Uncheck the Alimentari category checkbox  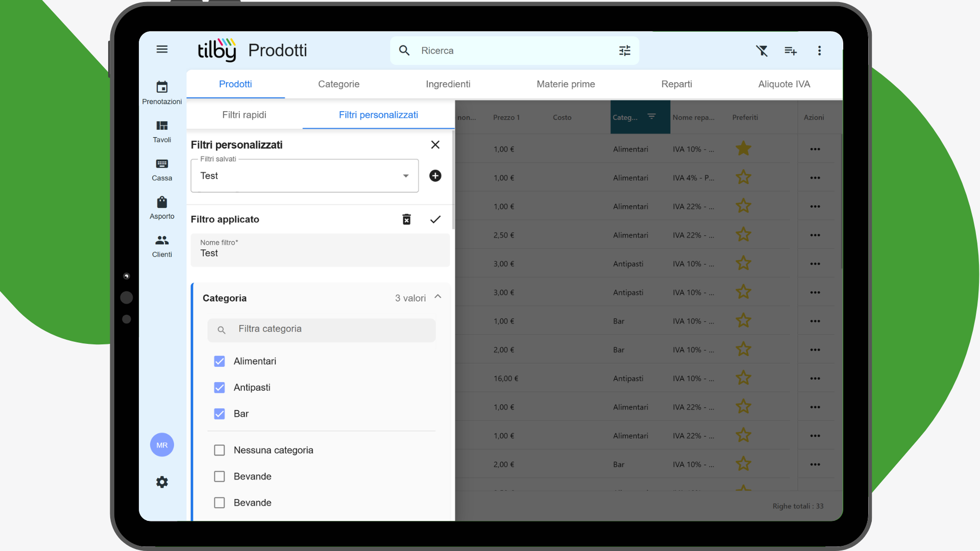[x=219, y=361]
